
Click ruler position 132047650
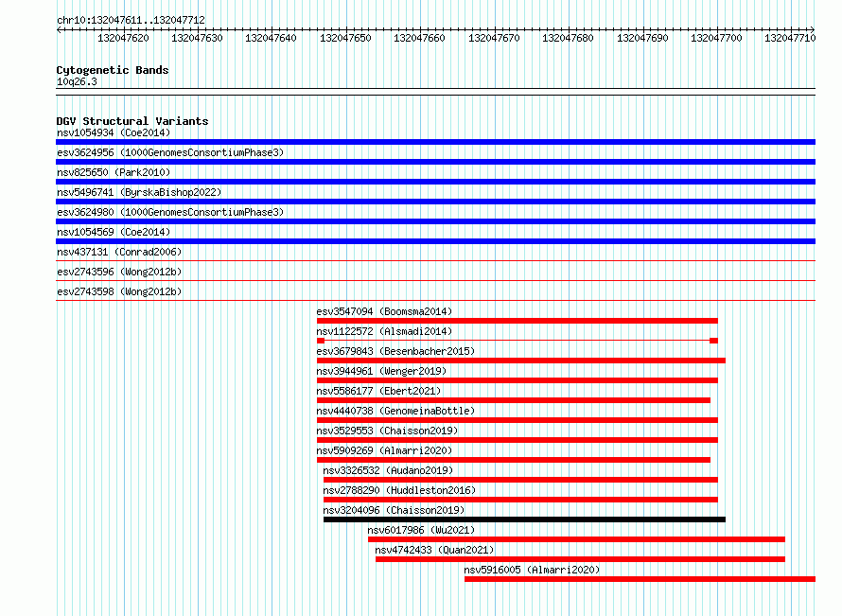tap(346, 38)
